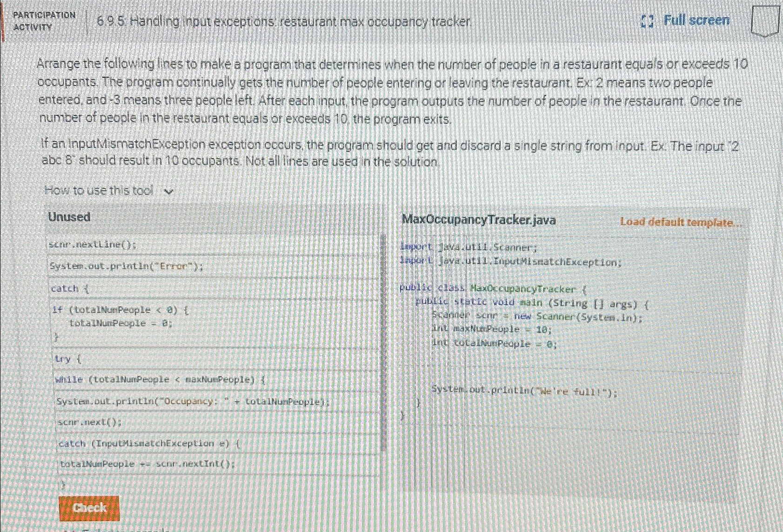Select the if (totalNumPeople < 0) block

pyautogui.click(x=214, y=323)
